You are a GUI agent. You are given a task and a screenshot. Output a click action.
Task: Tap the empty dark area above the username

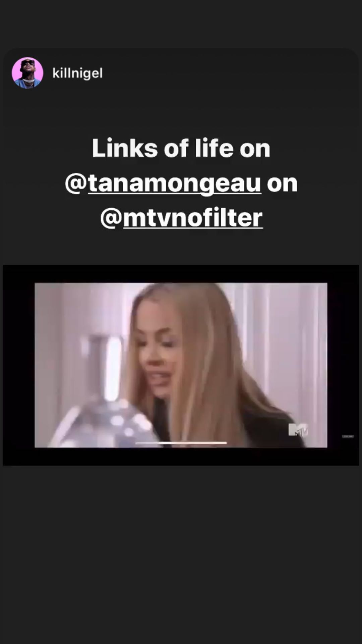click(181, 23)
